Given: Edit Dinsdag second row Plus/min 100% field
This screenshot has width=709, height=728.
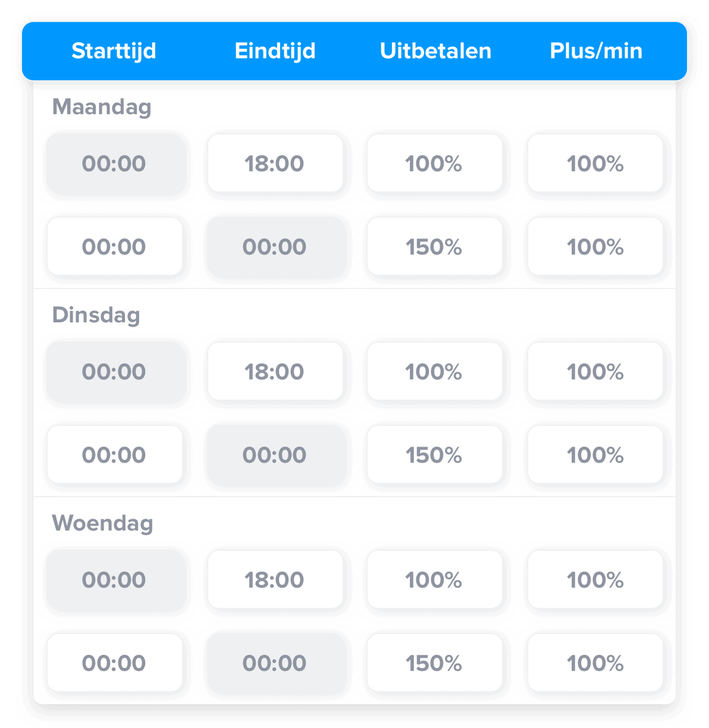Looking at the screenshot, I should tap(595, 455).
